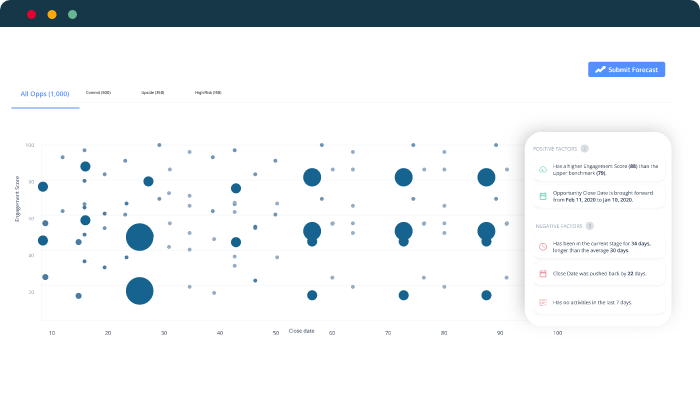Select the largest bubble at engagement score 20

(139, 291)
